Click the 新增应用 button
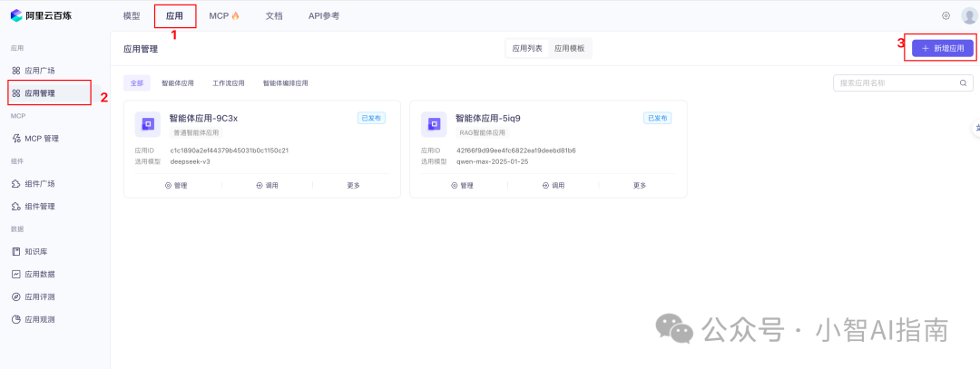 tap(943, 47)
